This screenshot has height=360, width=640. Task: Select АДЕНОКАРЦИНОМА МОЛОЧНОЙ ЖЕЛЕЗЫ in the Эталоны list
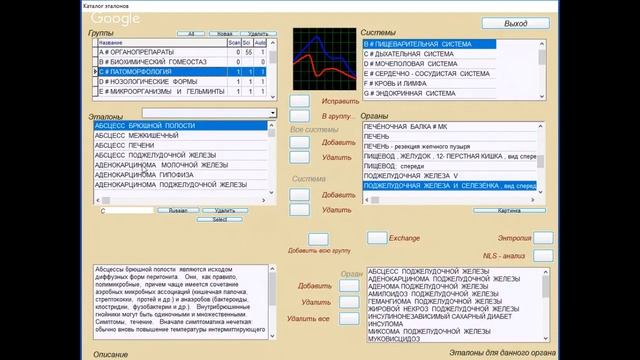180,165
